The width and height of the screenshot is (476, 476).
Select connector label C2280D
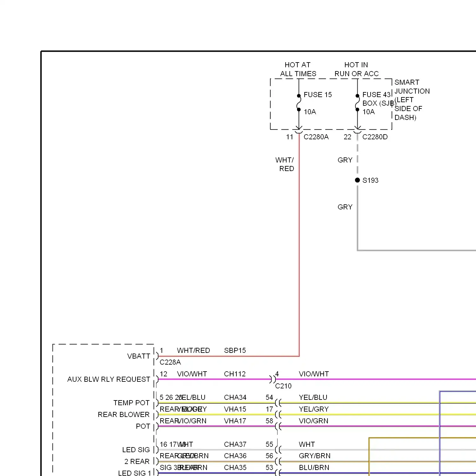[x=375, y=137]
